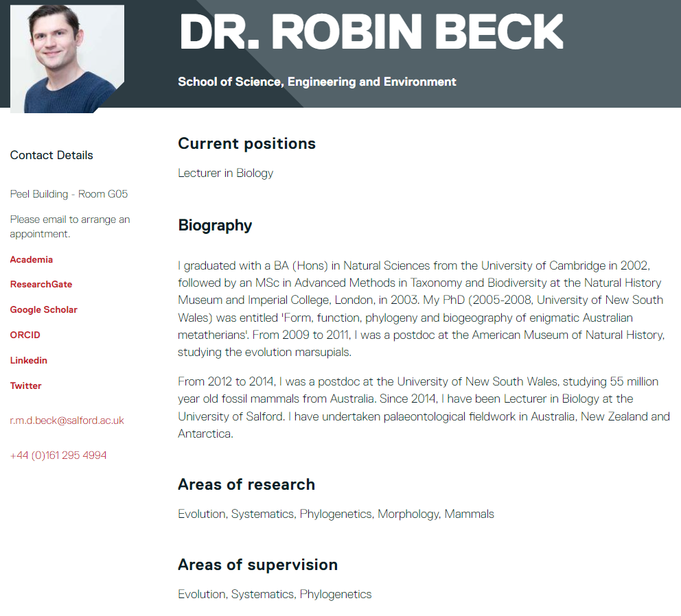681x616 pixels.
Task: Click the Lecturer in Biology text
Action: pyautogui.click(x=225, y=174)
